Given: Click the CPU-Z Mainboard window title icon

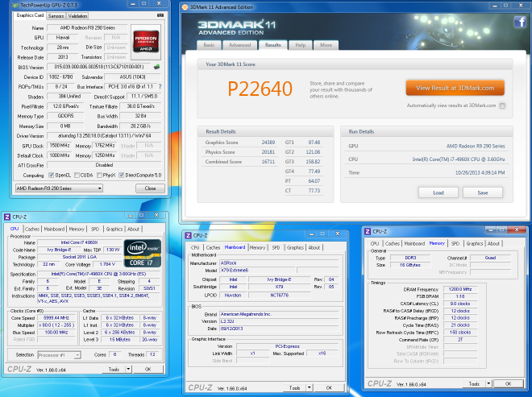Looking at the screenshot, I should [x=189, y=235].
